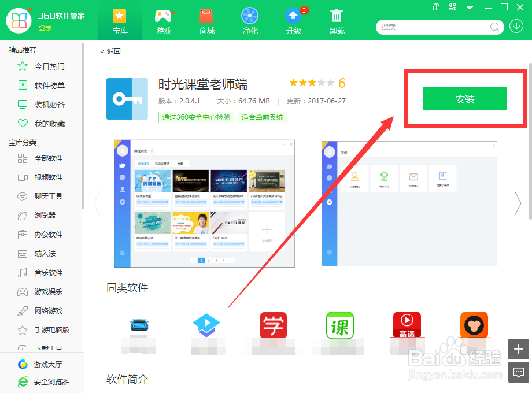Click the green 安装 button
Viewport: 532px width, 393px height.
pos(464,99)
